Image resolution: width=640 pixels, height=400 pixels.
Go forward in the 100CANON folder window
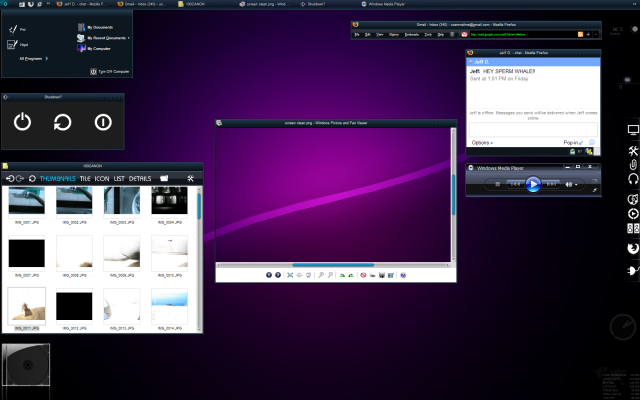coord(20,178)
